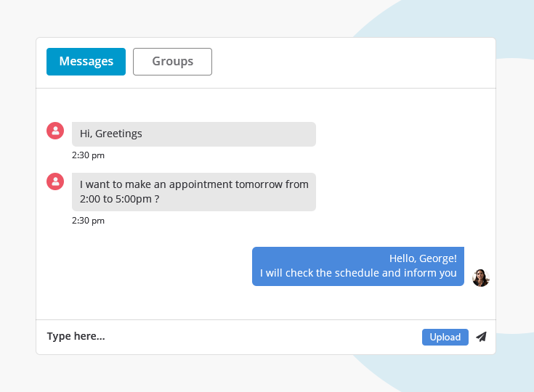Click the blue reply message bubble

point(357,266)
